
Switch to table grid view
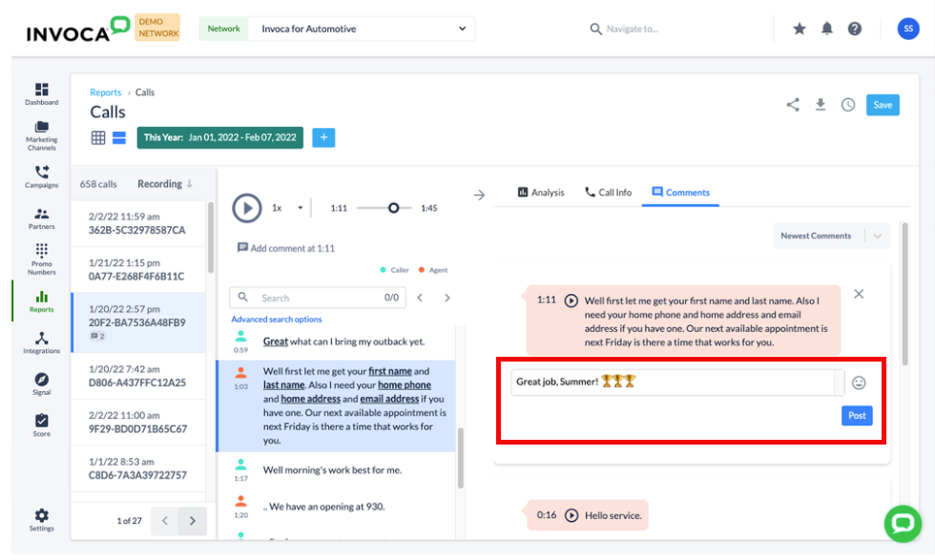point(97,137)
